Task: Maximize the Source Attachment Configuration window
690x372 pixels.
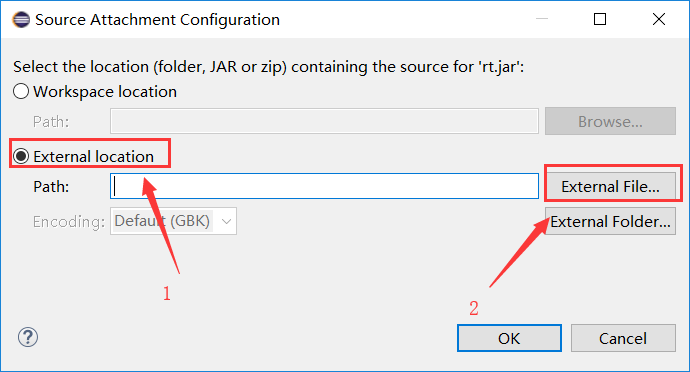Action: coord(600,19)
